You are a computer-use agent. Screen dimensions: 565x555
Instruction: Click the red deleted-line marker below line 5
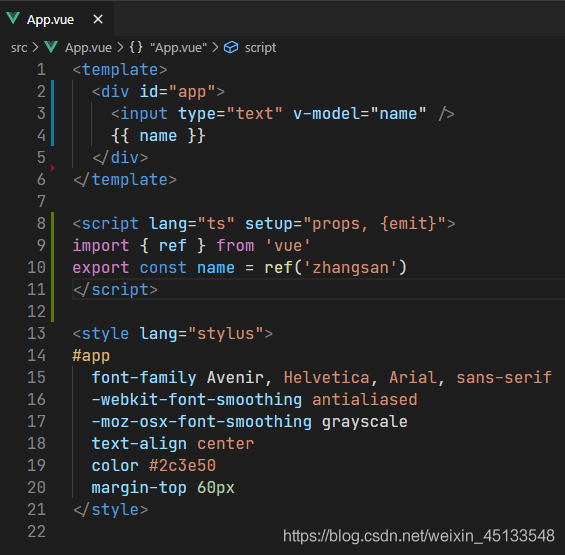(x=53, y=168)
